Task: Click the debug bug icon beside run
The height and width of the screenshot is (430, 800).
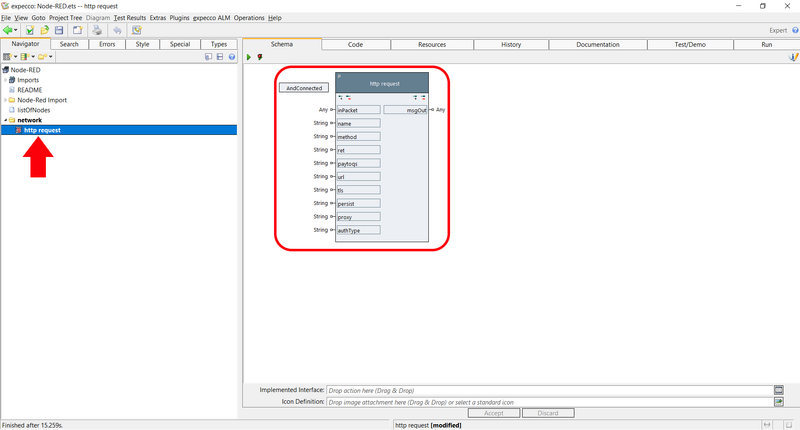Action: coord(260,57)
